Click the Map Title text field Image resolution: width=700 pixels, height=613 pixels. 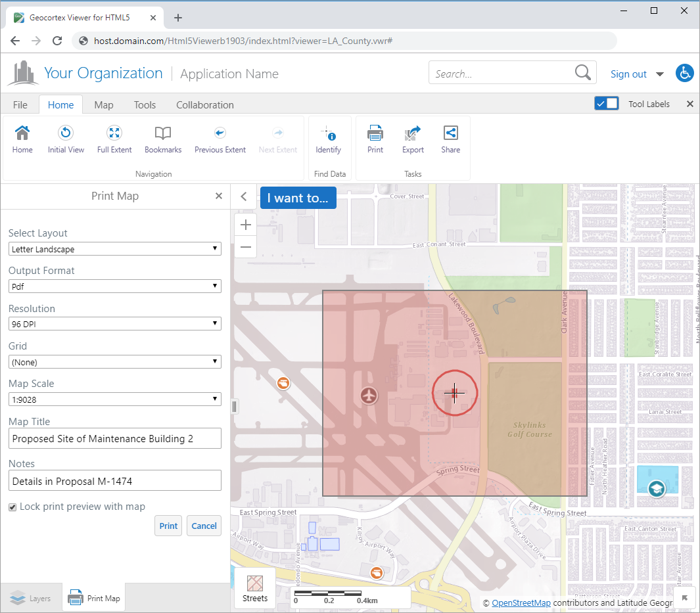115,439
